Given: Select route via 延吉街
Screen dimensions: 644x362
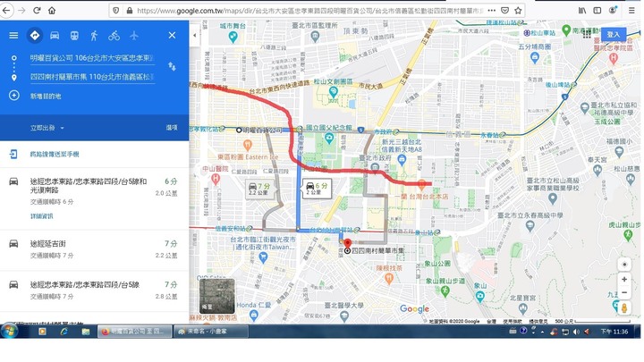Looking at the screenshot, I should [x=94, y=249].
